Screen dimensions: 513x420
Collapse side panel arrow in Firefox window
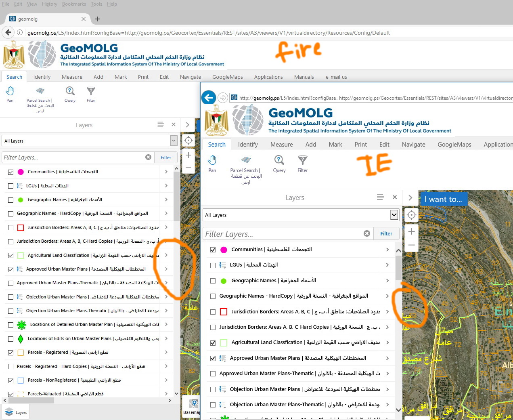pyautogui.click(x=187, y=125)
